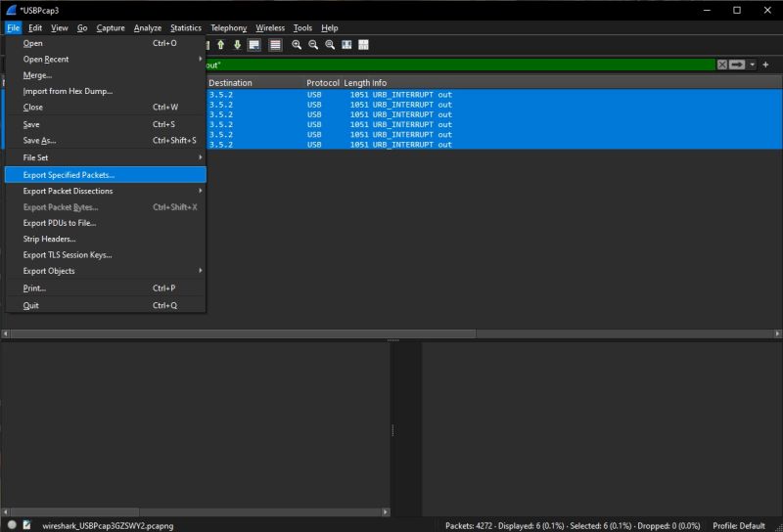Choose Import from Hex Dump...
The height and width of the screenshot is (532, 783).
click(x=106, y=91)
